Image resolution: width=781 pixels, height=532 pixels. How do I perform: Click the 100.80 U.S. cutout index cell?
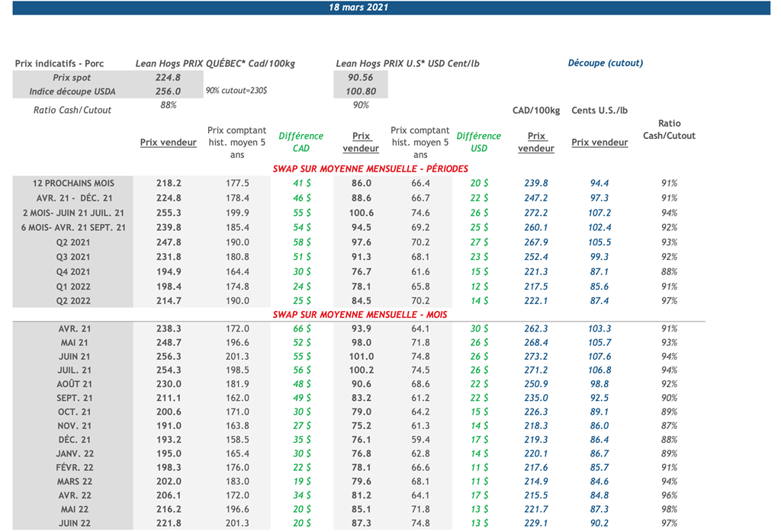tap(361, 91)
